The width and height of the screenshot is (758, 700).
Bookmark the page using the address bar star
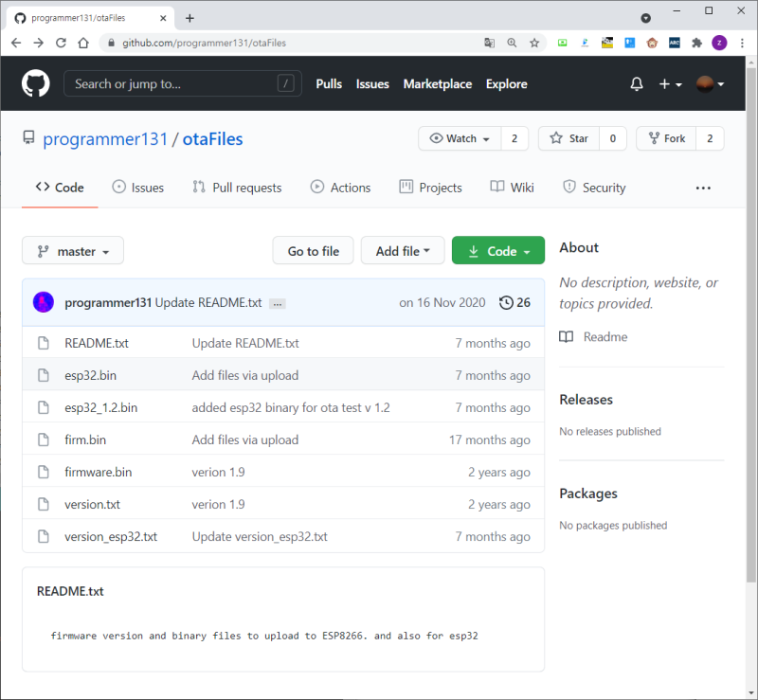pos(536,43)
